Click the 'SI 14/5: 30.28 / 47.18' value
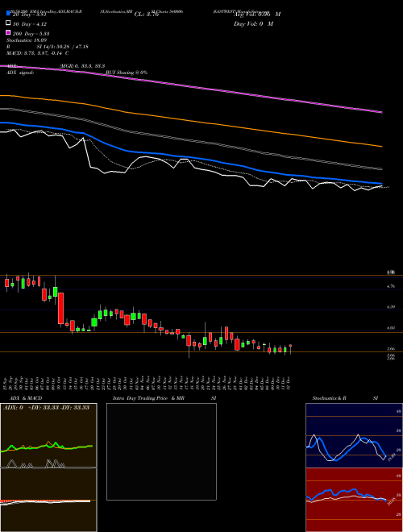Viewport: 403px width, 532px height. 62,47
